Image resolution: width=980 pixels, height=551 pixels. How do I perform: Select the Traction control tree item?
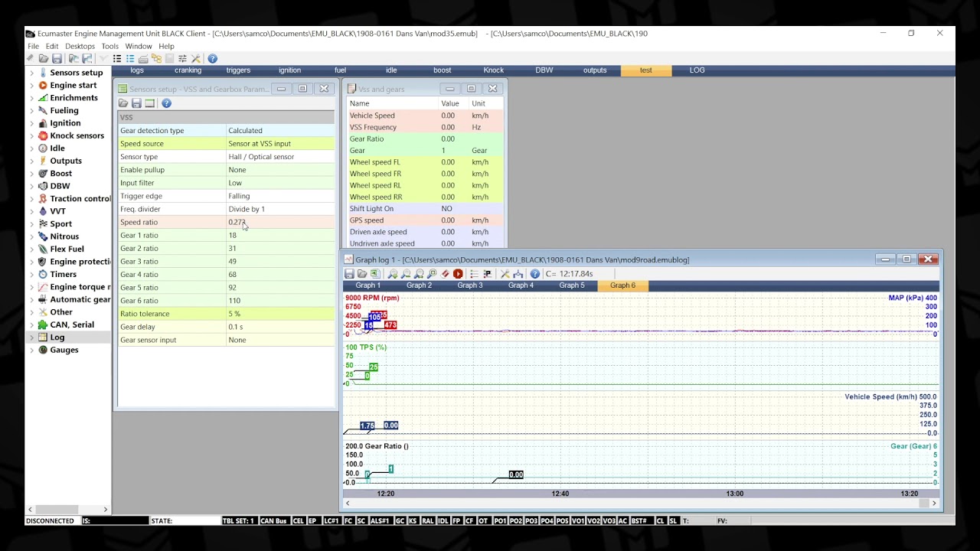click(80, 199)
